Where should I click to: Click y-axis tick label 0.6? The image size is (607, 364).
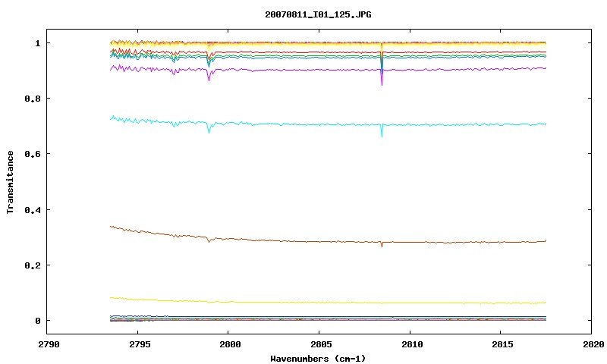coord(33,154)
